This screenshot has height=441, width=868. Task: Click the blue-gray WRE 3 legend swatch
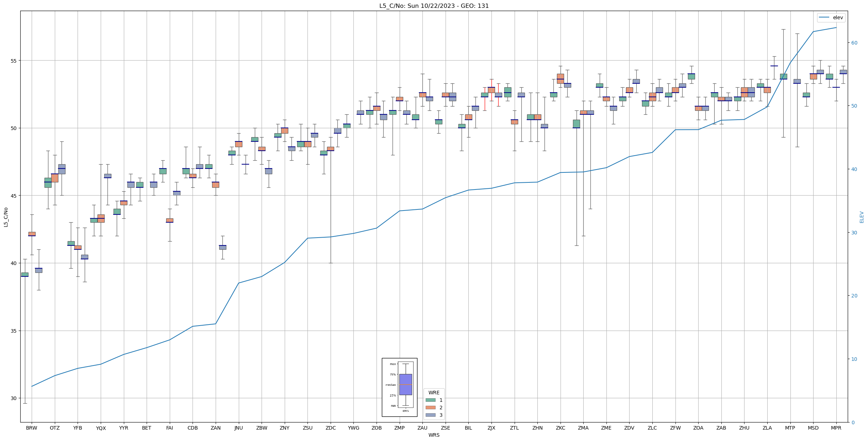tap(430, 415)
